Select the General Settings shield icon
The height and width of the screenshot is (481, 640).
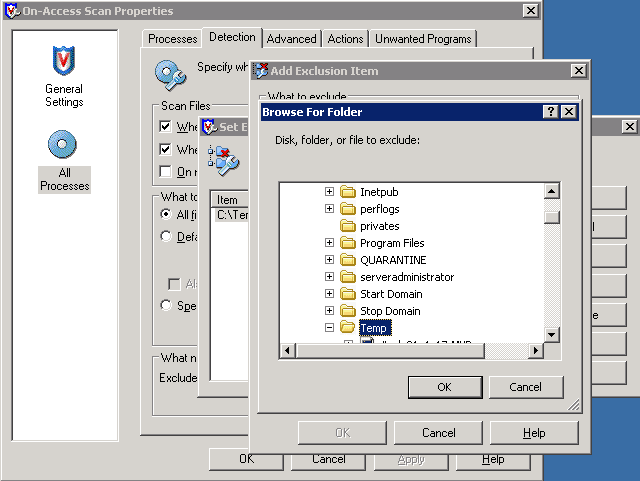coord(64,60)
